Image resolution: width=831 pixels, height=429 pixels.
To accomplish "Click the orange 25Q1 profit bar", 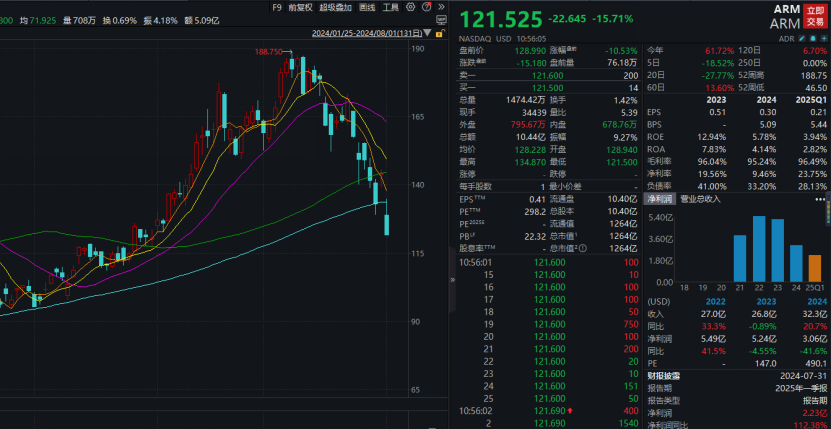I will (815, 268).
